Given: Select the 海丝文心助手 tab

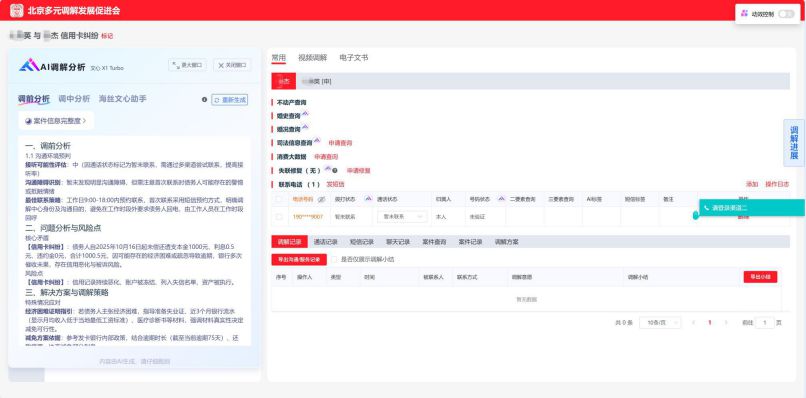Looking at the screenshot, I should [x=123, y=99].
